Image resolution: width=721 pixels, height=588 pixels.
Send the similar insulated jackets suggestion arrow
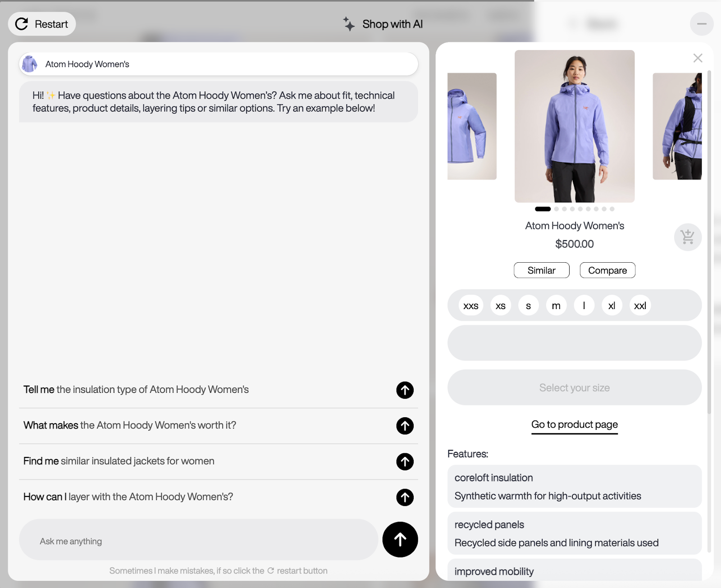405,461
